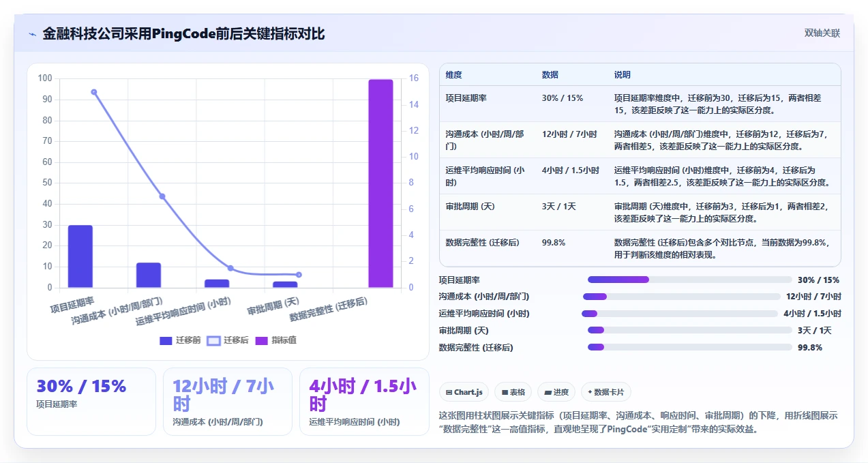
Task: Click line point above 项目延期率
Action: pos(94,92)
